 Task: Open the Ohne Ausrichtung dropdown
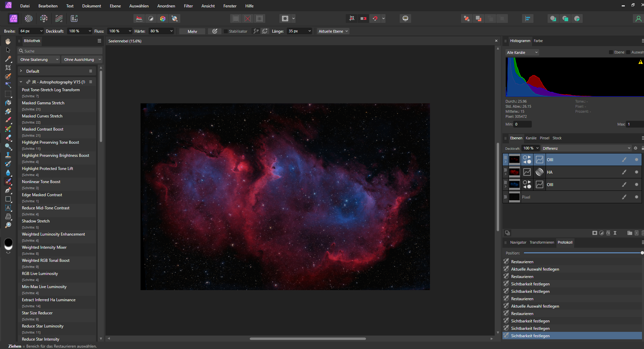click(x=82, y=60)
